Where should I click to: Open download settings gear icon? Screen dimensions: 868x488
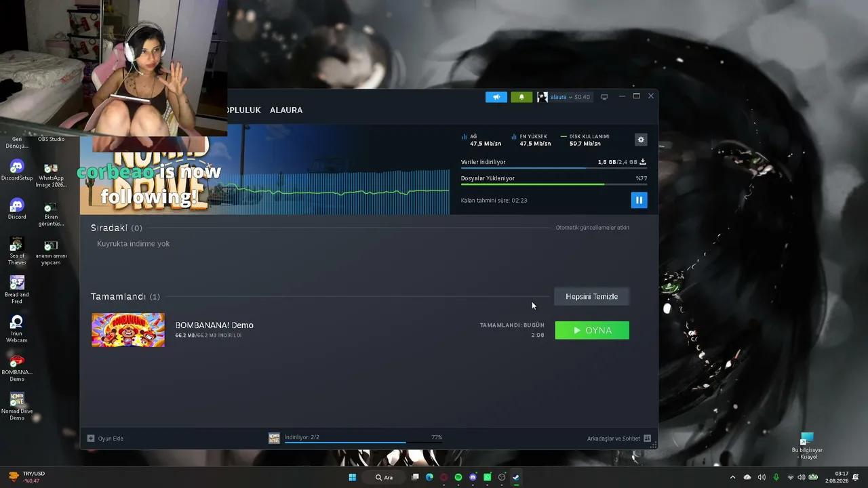pos(641,140)
